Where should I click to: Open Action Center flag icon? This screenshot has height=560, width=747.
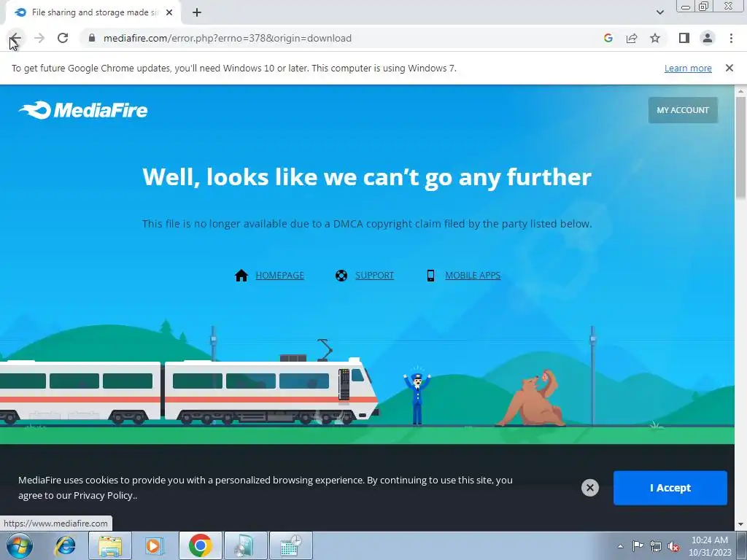pos(638,546)
